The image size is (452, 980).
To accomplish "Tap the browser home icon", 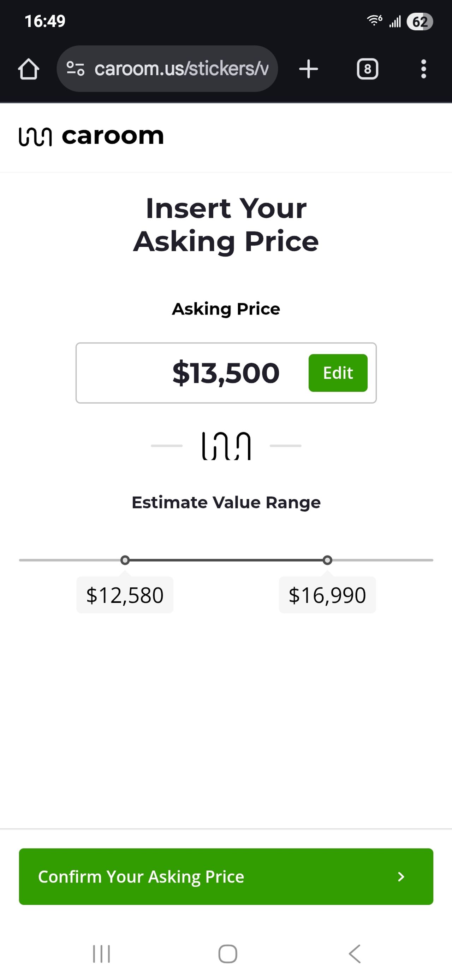I will click(29, 69).
